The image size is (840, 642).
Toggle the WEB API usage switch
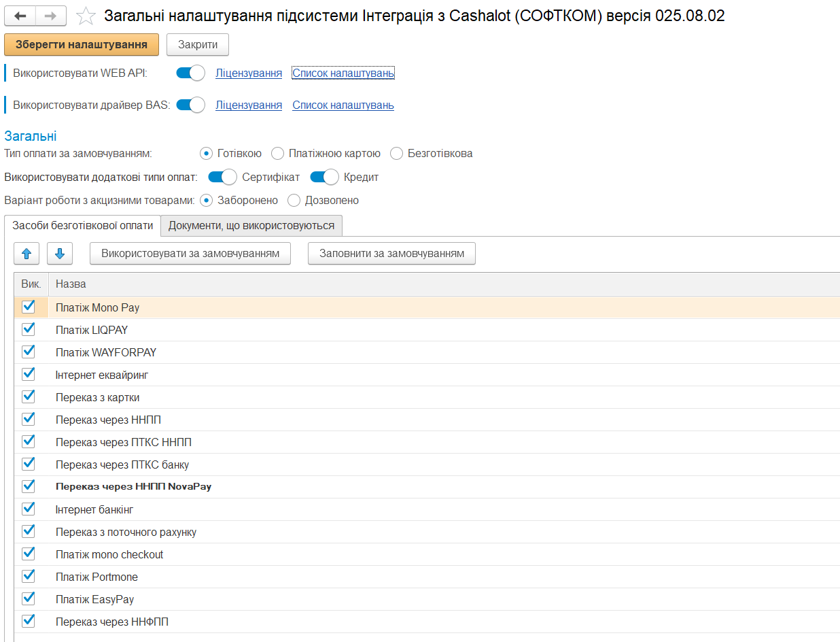pyautogui.click(x=190, y=73)
